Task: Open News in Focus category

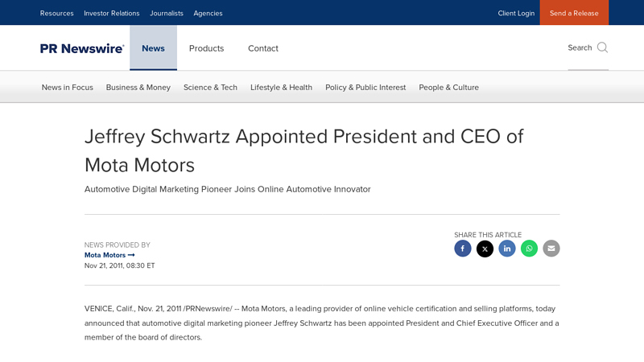Action: click(68, 88)
